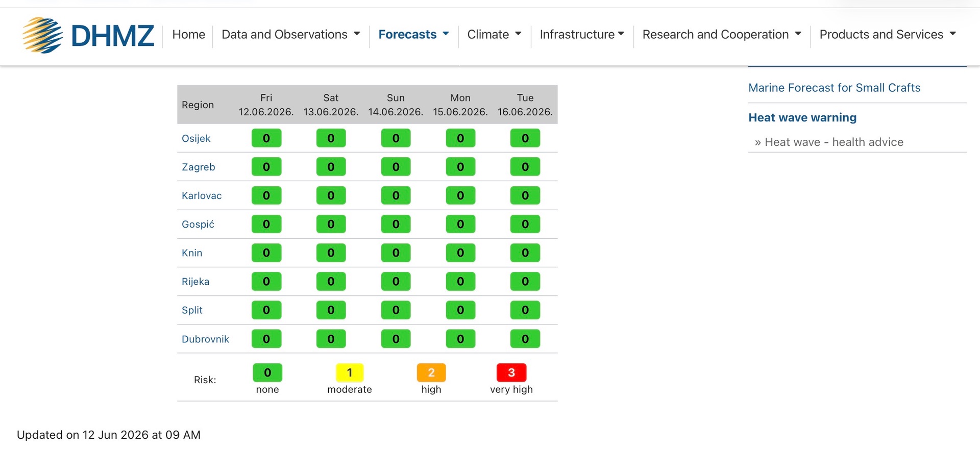Screen dimensions: 980x450
Task: Open the Split region link
Action: pos(192,310)
